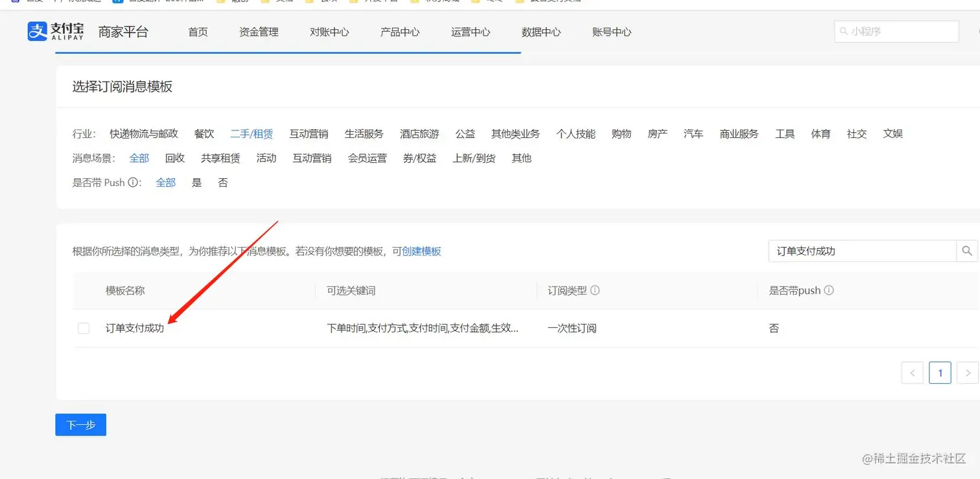Select industry 汽车

tap(694, 134)
